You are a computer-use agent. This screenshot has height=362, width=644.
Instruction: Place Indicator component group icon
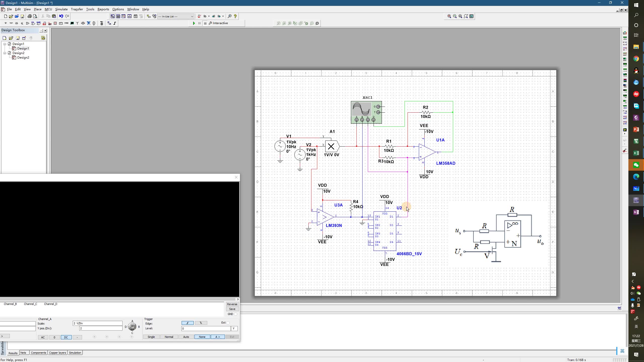[x=55, y=23]
